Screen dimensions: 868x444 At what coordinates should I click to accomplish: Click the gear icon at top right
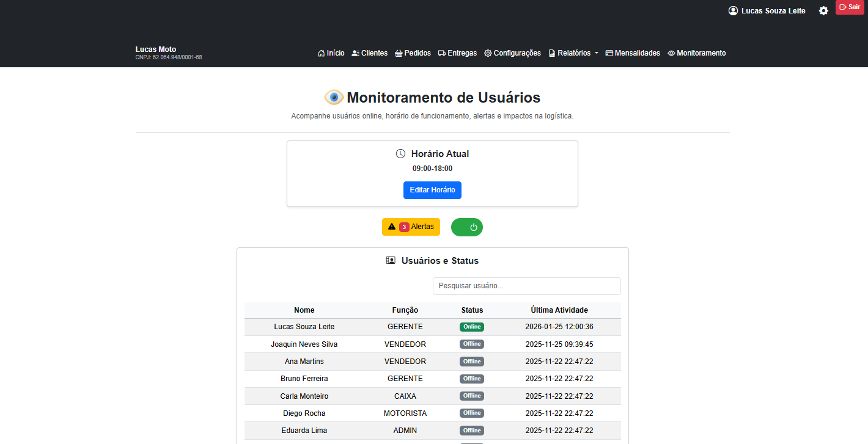[823, 10]
